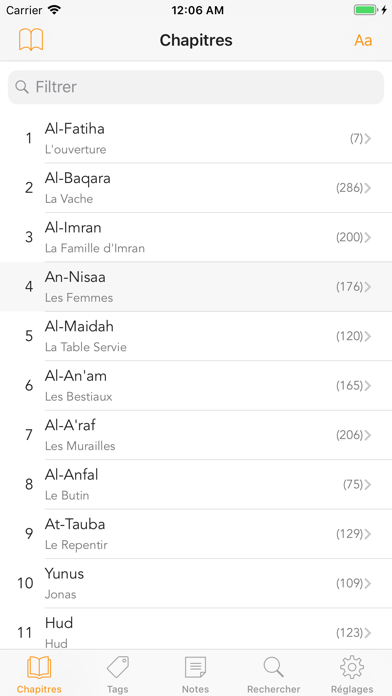Image resolution: width=392 pixels, height=696 pixels.
Task: Open Al-A'raf Les Murailles chapter
Action: (x=196, y=435)
